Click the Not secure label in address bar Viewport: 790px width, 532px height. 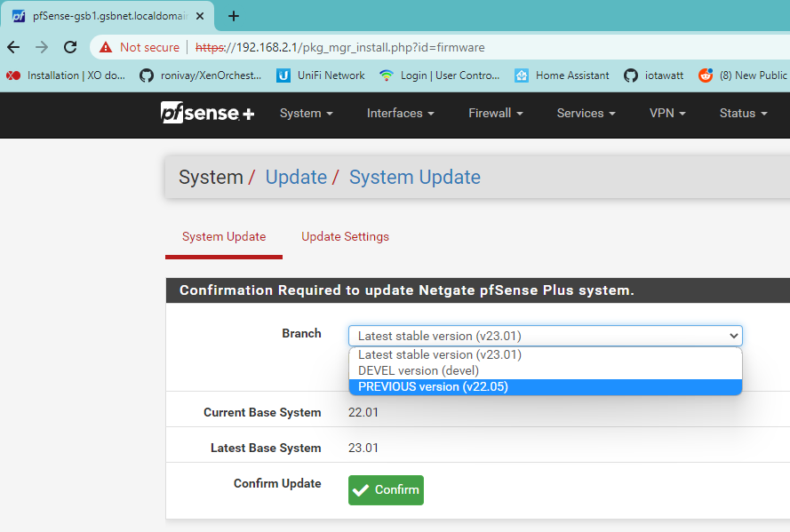tap(149, 47)
